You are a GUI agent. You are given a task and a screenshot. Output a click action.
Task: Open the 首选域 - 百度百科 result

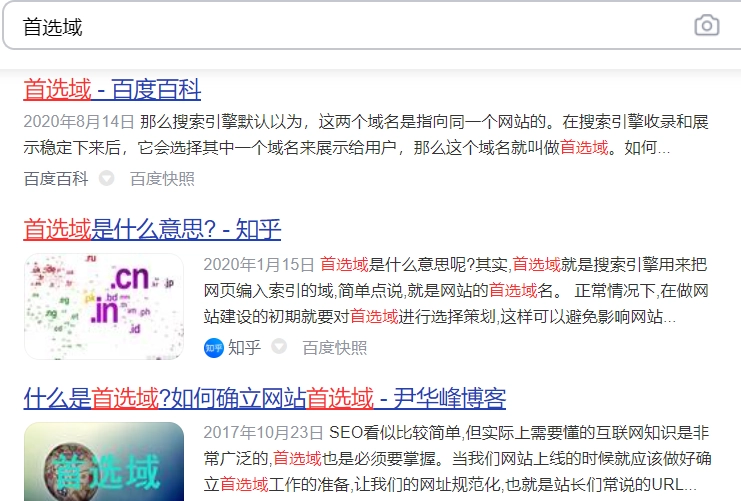coord(112,89)
